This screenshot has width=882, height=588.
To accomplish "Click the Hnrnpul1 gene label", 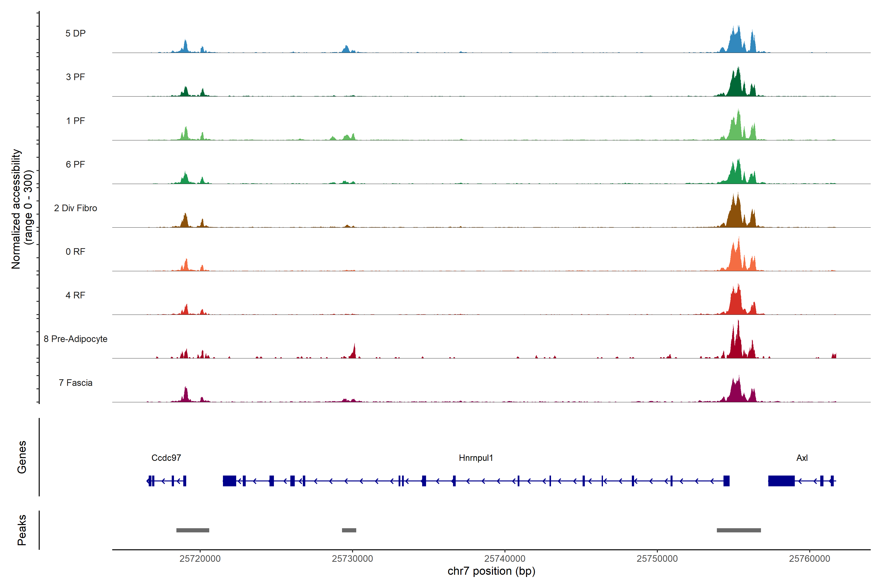I will click(x=476, y=457).
